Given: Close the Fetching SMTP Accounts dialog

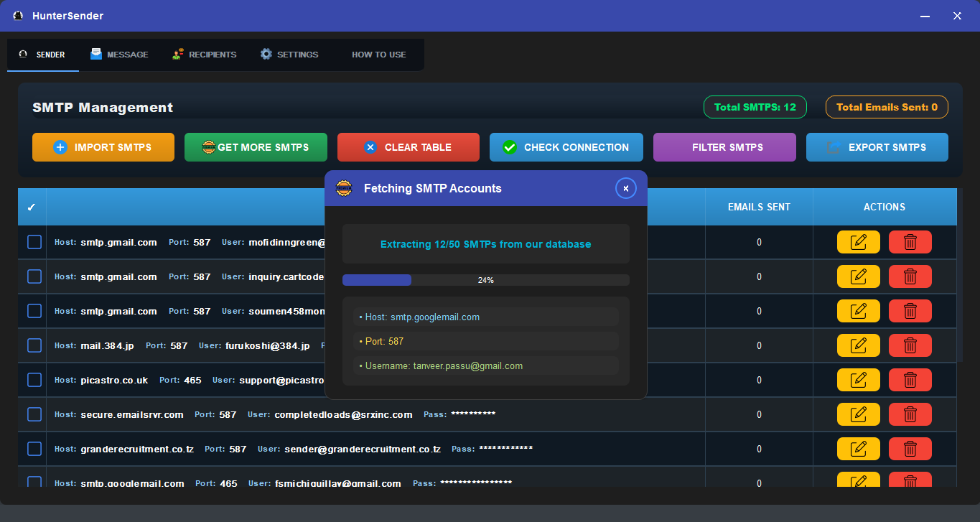Looking at the screenshot, I should tap(626, 188).
